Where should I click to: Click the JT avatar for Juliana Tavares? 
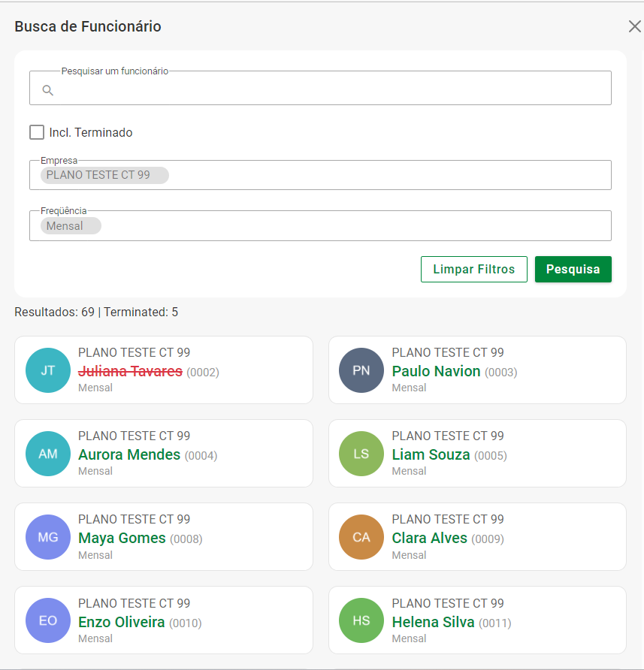point(48,370)
